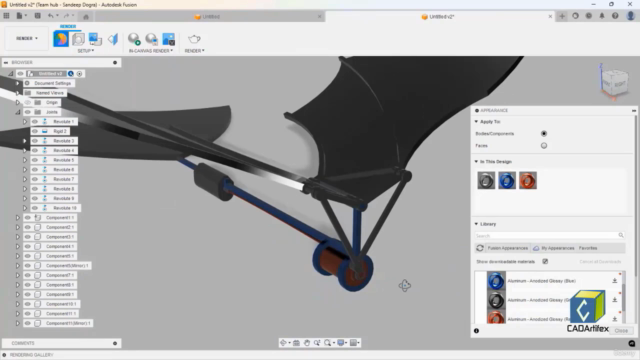640x360 pixels.
Task: Select the blue appearance swatch In This Design
Action: coord(507,180)
